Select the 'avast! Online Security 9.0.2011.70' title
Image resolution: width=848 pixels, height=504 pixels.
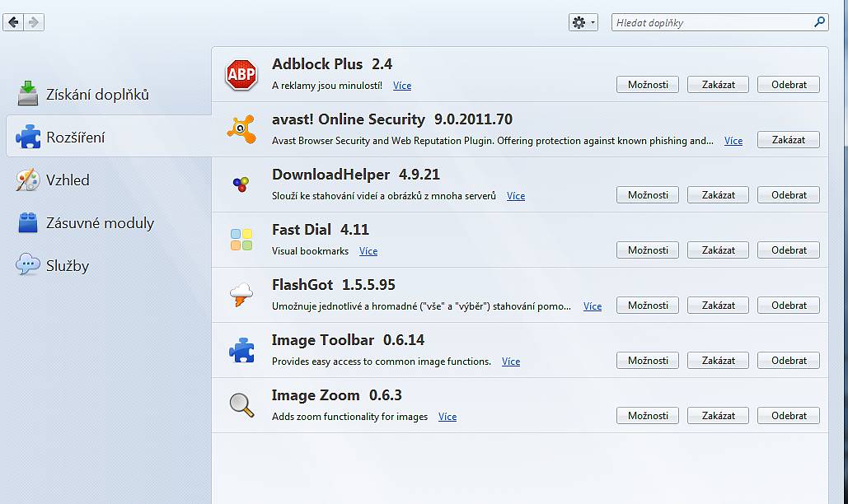(392, 119)
